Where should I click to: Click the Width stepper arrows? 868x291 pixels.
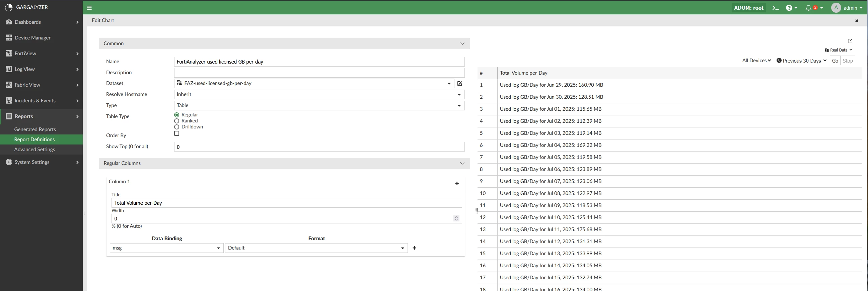coord(456,218)
